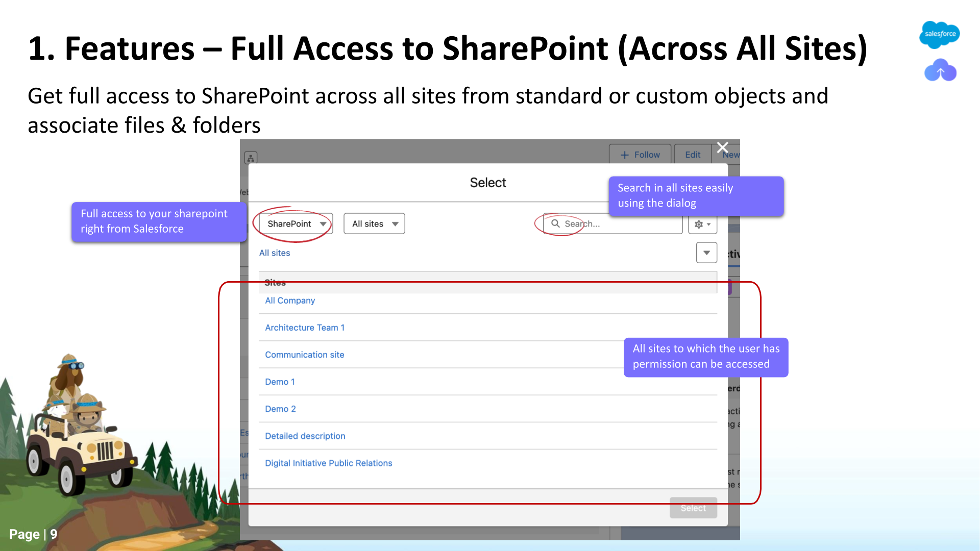This screenshot has width=980, height=551.
Task: Open the Architecture Team 1 site
Action: [x=305, y=328]
